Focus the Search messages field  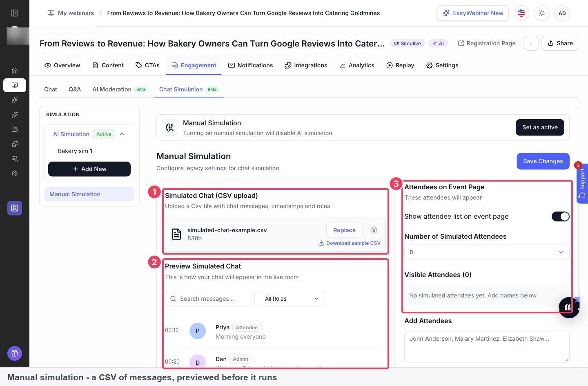[x=210, y=299]
